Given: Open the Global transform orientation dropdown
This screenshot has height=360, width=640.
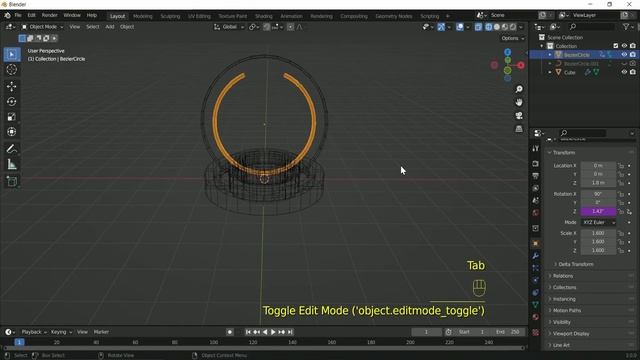Looking at the screenshot, I should pyautogui.click(x=229, y=27).
